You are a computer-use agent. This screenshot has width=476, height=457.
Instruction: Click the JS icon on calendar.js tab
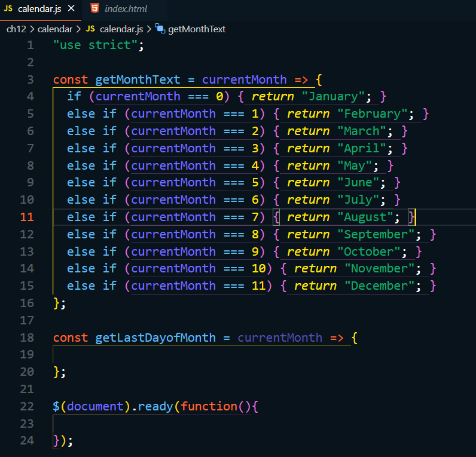tap(8, 8)
